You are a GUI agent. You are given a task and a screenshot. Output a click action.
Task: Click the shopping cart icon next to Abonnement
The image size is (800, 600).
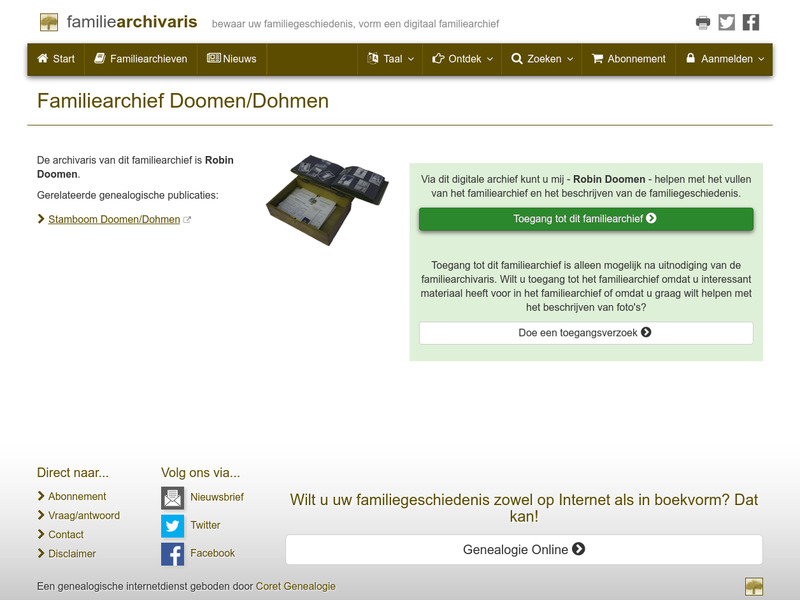pyautogui.click(x=597, y=59)
